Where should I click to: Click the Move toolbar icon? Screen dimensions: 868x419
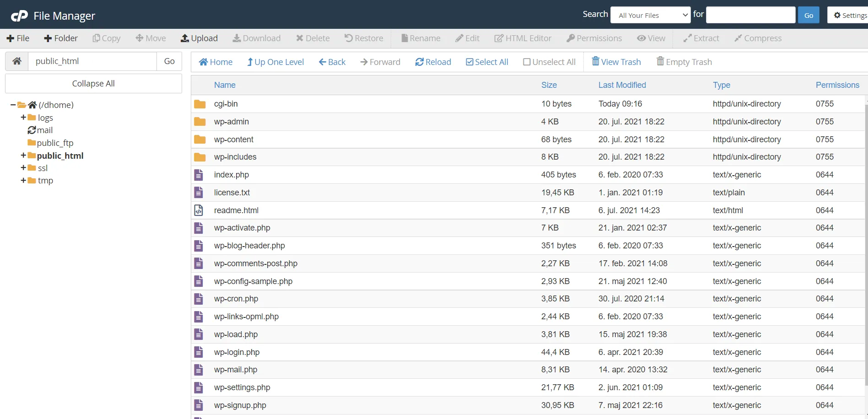[x=151, y=38]
